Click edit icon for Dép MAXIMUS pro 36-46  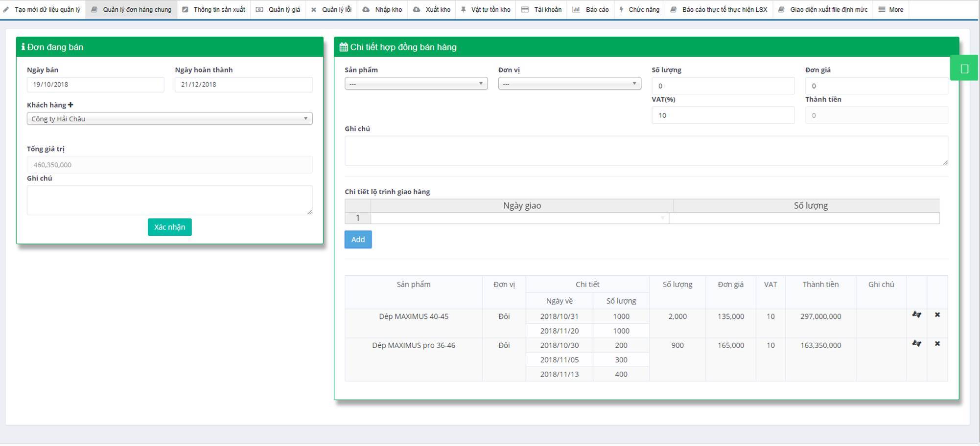916,343
